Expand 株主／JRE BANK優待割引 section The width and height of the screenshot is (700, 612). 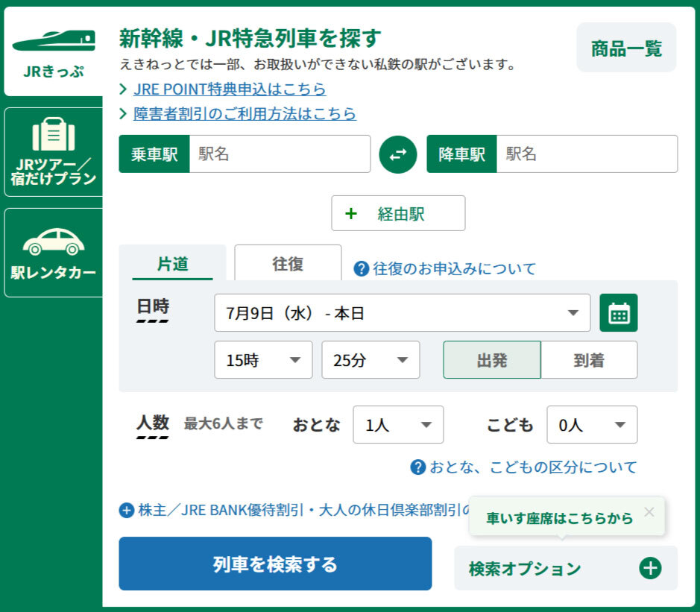pyautogui.click(x=127, y=511)
